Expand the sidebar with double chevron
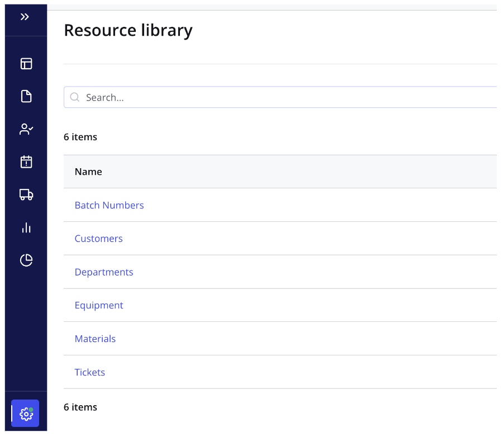Viewport: 504px width, 437px height. [25, 17]
